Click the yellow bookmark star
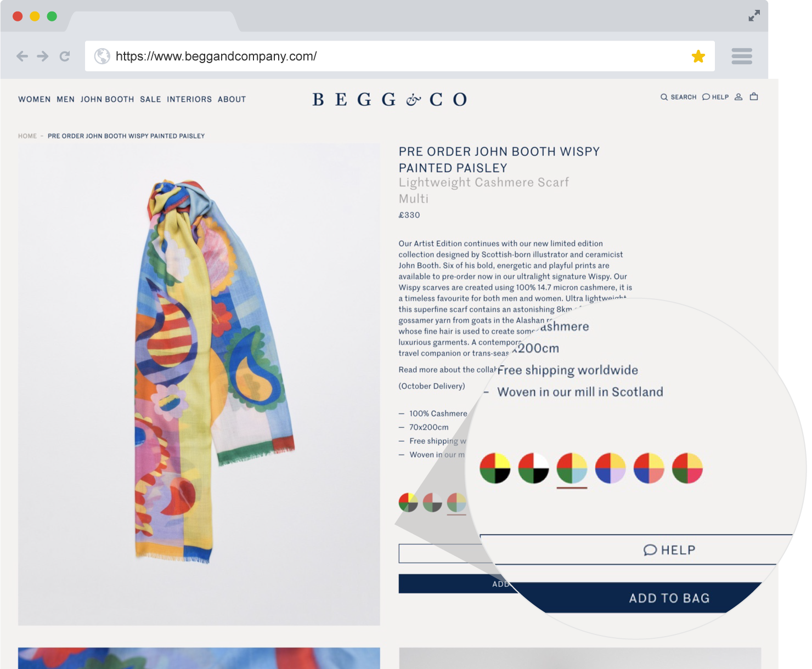 (x=698, y=56)
